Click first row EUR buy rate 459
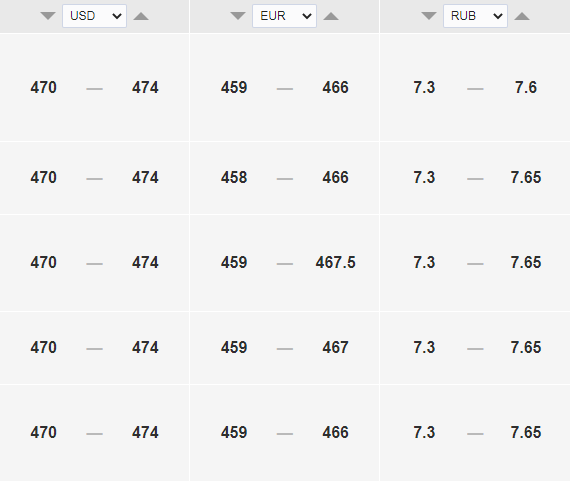 pyautogui.click(x=234, y=88)
